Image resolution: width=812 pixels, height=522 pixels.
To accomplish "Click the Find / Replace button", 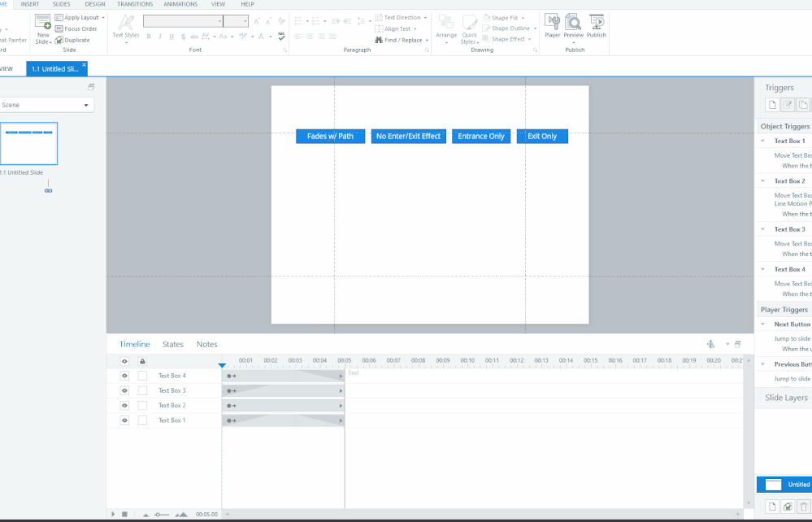I will point(400,40).
